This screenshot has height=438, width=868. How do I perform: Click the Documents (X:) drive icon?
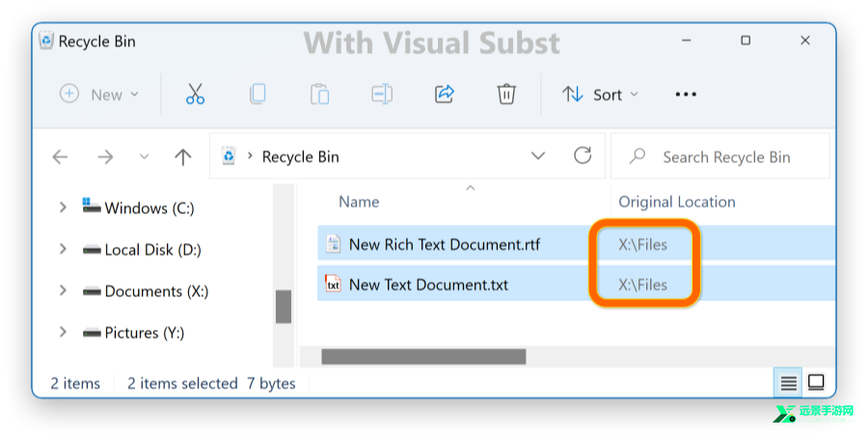(x=92, y=291)
